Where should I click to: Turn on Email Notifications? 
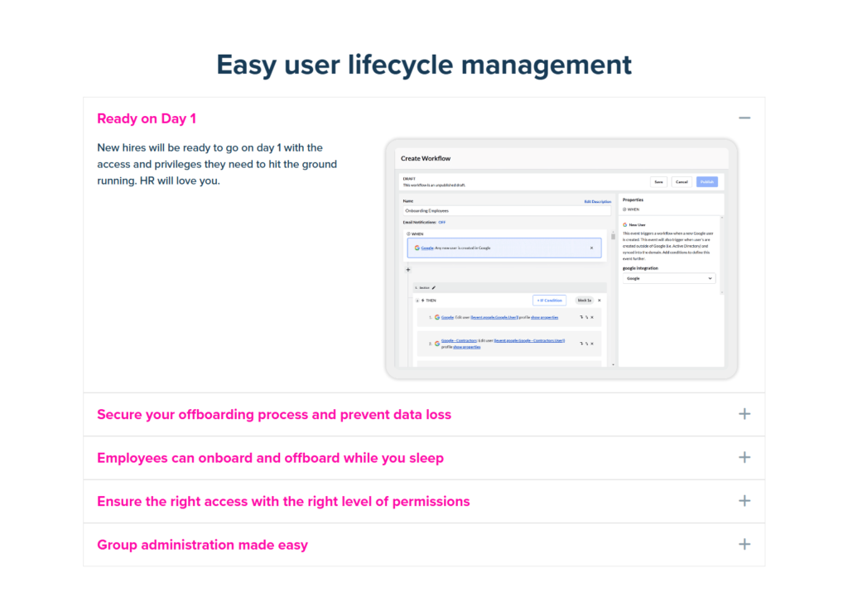[x=443, y=222]
